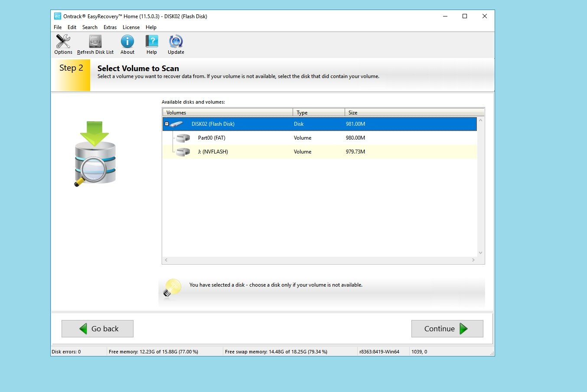Click the Volume type cell for J: (NVFLASH)
The width and height of the screenshot is (587, 392).
pyautogui.click(x=303, y=152)
